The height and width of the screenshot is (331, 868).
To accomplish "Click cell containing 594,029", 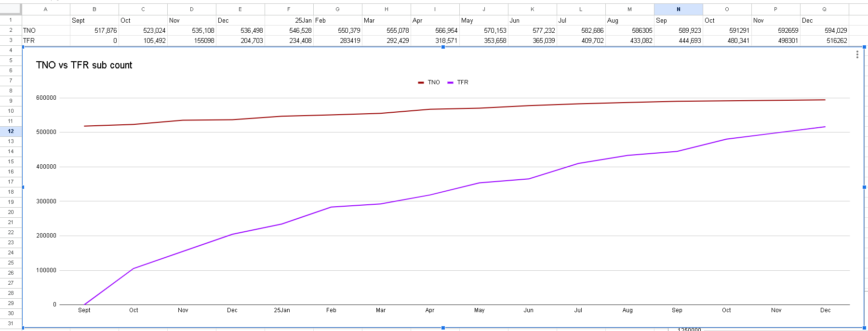I will click(x=825, y=30).
